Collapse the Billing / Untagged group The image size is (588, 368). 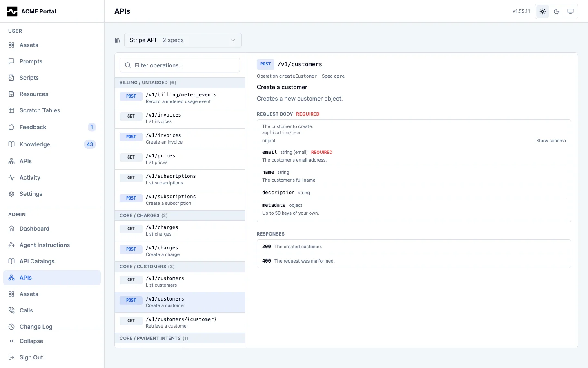pyautogui.click(x=180, y=83)
